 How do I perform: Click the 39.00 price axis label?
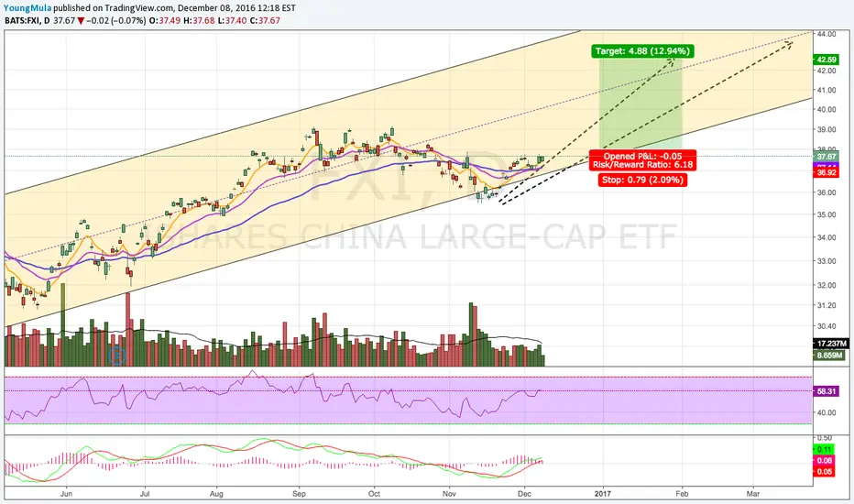click(x=827, y=130)
